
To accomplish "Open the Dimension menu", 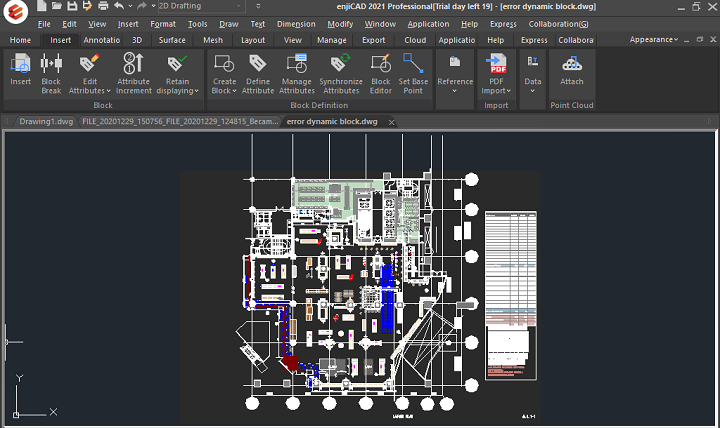I will click(x=295, y=23).
